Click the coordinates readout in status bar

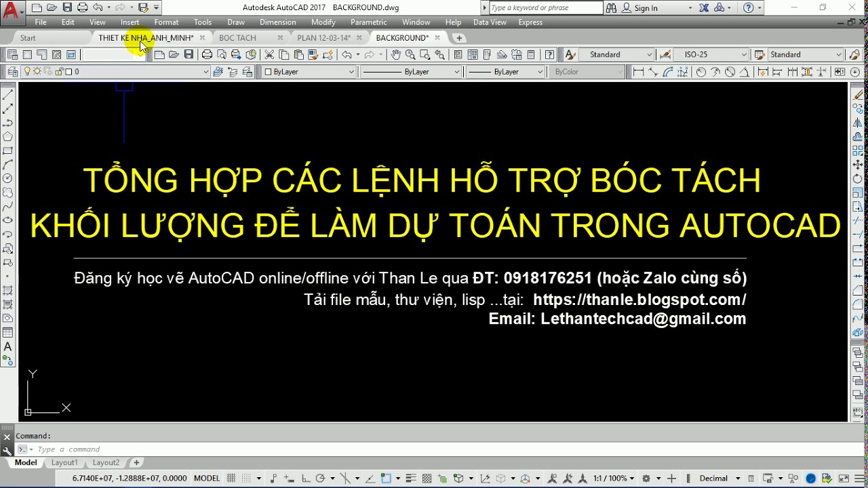(130, 479)
